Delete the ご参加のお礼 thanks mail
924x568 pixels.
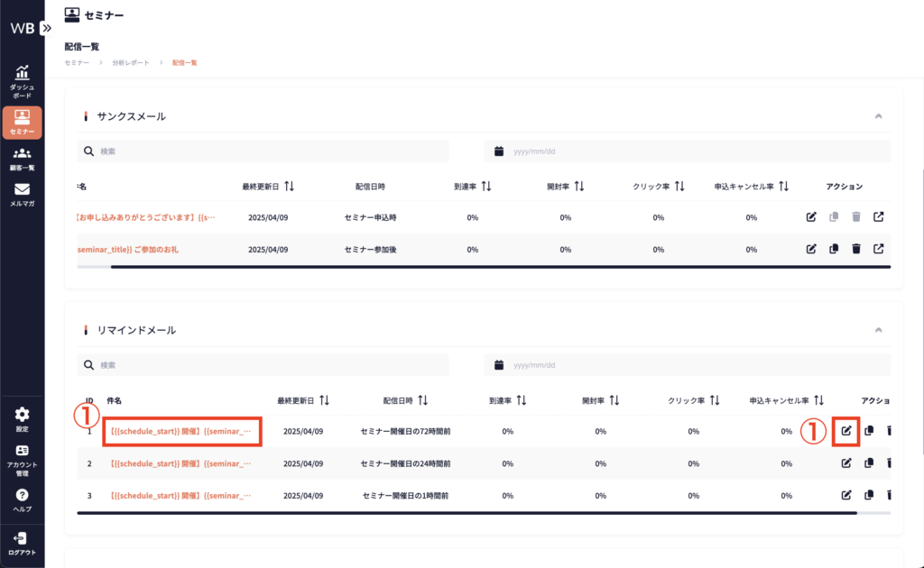pos(855,249)
